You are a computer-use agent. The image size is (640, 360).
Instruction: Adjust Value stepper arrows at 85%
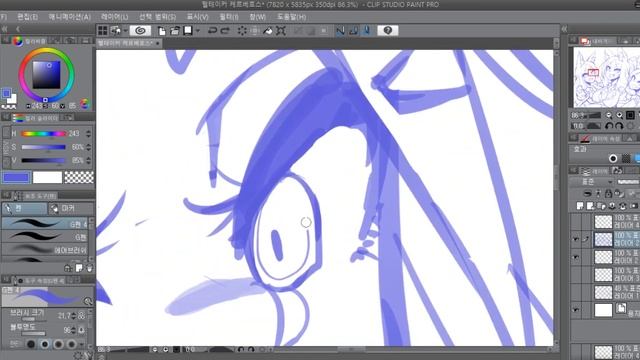pyautogui.click(x=89, y=160)
